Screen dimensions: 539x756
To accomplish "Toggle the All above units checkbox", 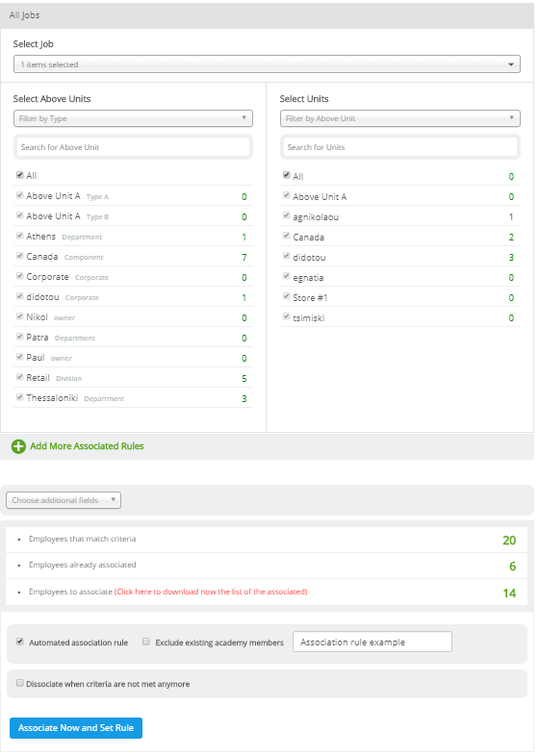I will [x=20, y=175].
